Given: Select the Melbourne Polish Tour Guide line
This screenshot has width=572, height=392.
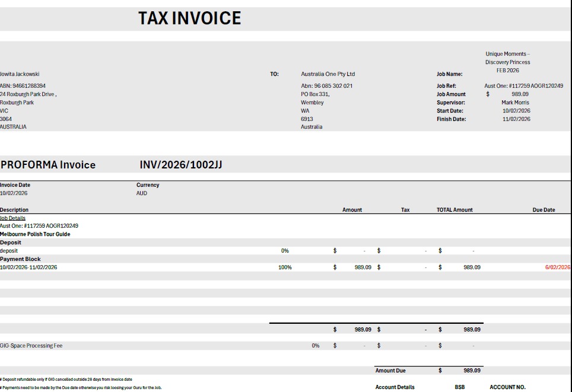Looking at the screenshot, I should tap(35, 234).
